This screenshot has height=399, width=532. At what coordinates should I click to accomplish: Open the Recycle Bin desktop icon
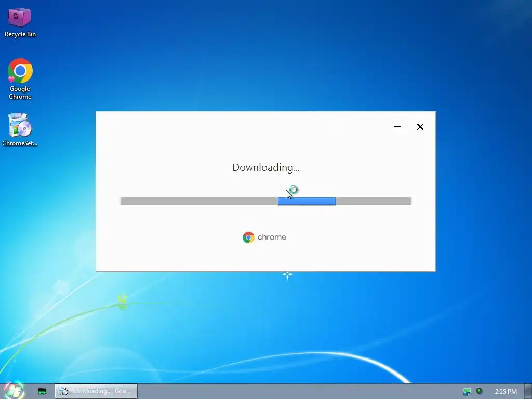tap(20, 22)
